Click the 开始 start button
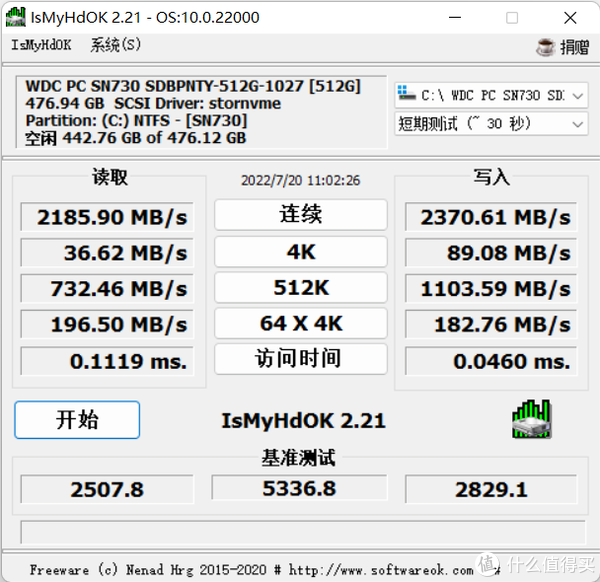Viewport: 600px width, 582px height. point(77,420)
